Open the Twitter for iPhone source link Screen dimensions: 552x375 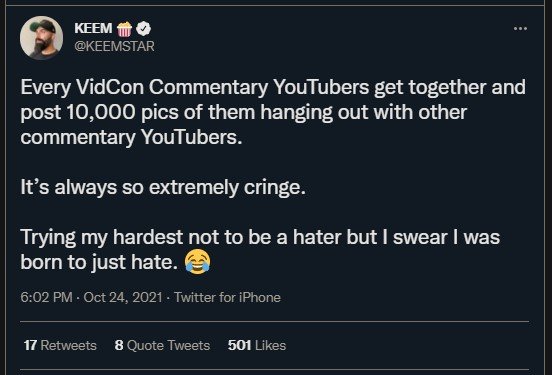(x=227, y=298)
